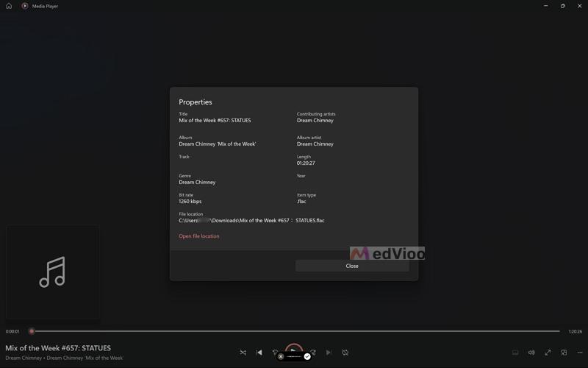Open file location link

198,236
